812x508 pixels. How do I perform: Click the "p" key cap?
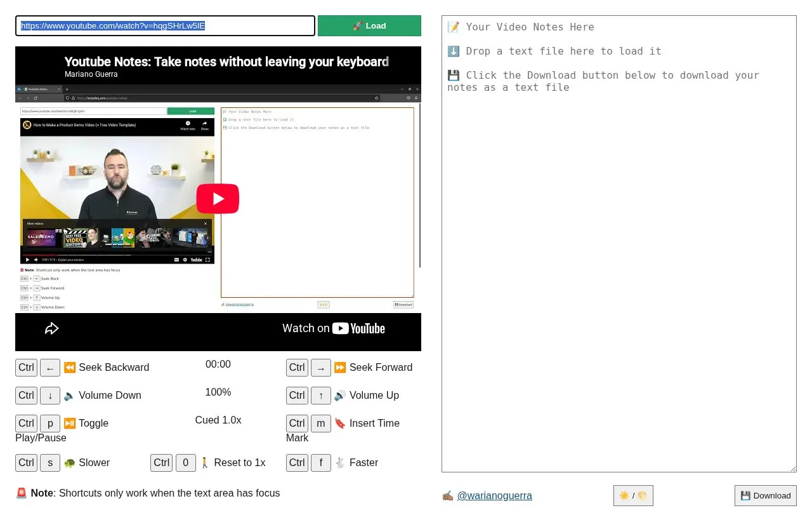point(50,424)
